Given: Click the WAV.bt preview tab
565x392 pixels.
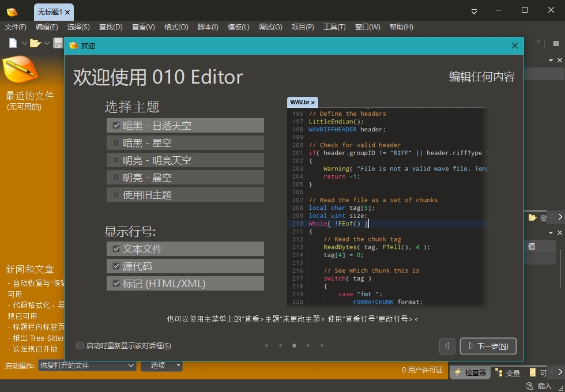Looking at the screenshot, I should (x=302, y=103).
